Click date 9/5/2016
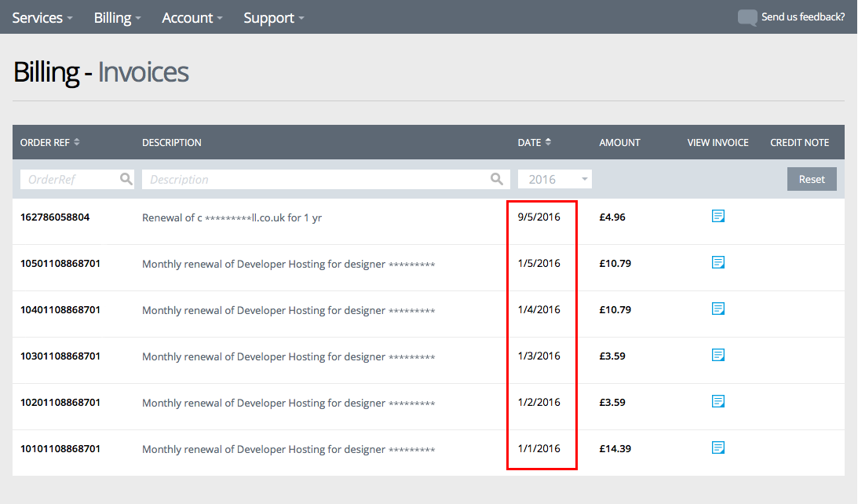This screenshot has height=504, width=858. click(x=539, y=217)
